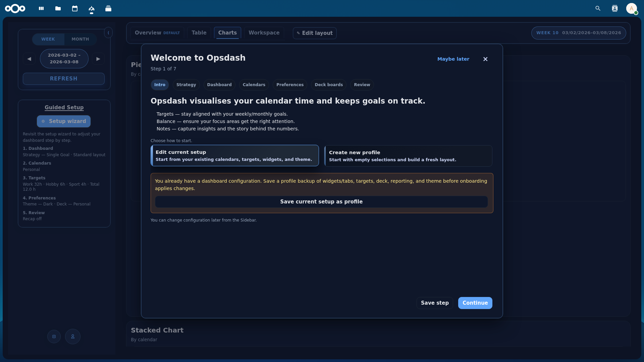Switch to the Table tab
644x362 pixels.
(199, 33)
